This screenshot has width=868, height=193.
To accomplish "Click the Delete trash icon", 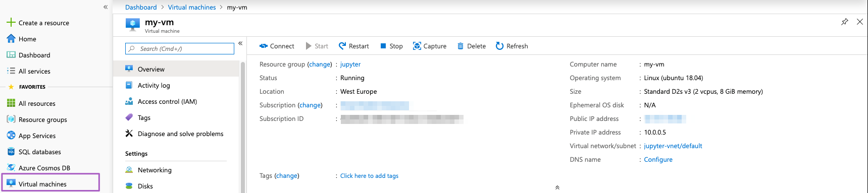I will [x=461, y=46].
